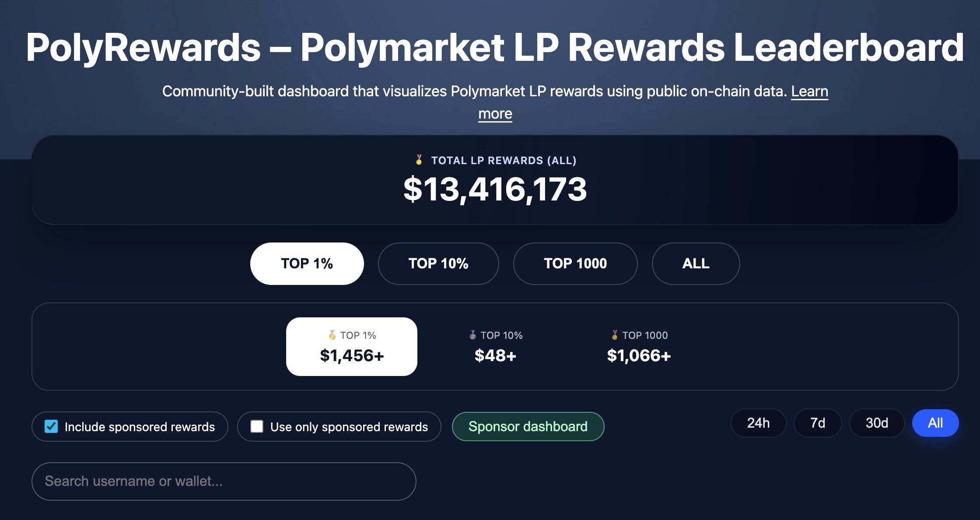980x520 pixels.
Task: Click the gold medal icon in Top 1% card
Action: (332, 335)
